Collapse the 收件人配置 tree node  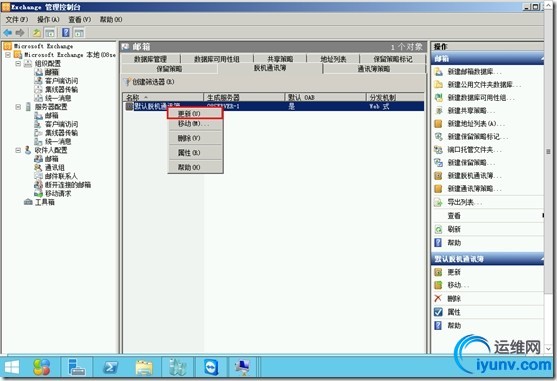point(18,150)
